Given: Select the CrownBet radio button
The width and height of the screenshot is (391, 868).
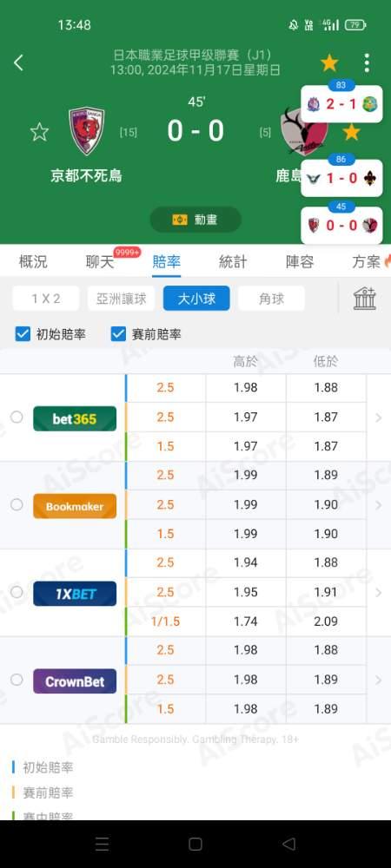Looking at the screenshot, I should pos(17,680).
